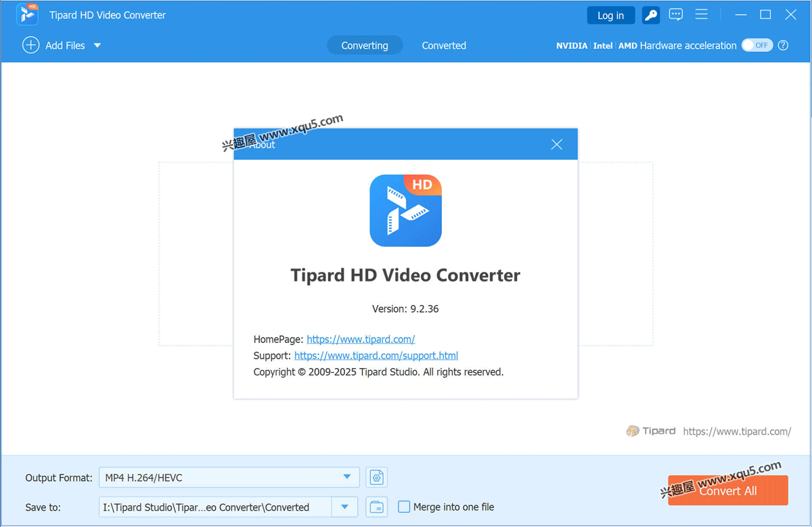Open output format settings gear icon
The height and width of the screenshot is (527, 812).
[377, 478]
